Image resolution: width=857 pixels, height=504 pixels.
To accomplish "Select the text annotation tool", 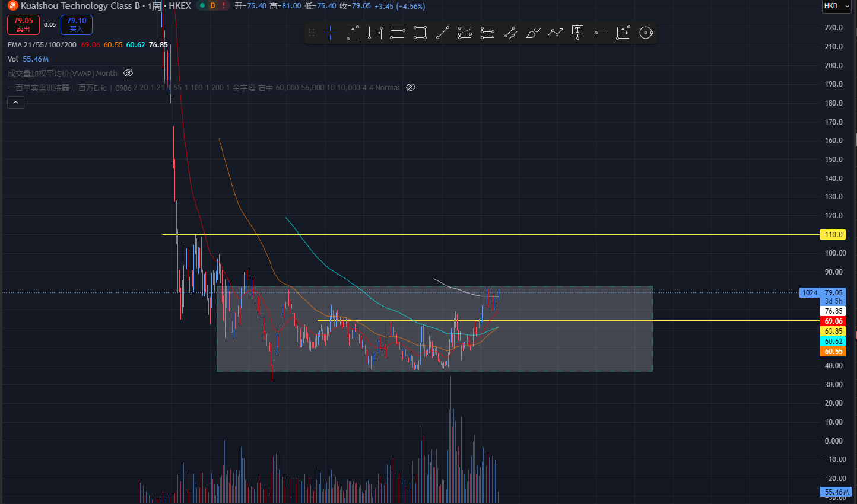I will 578,33.
